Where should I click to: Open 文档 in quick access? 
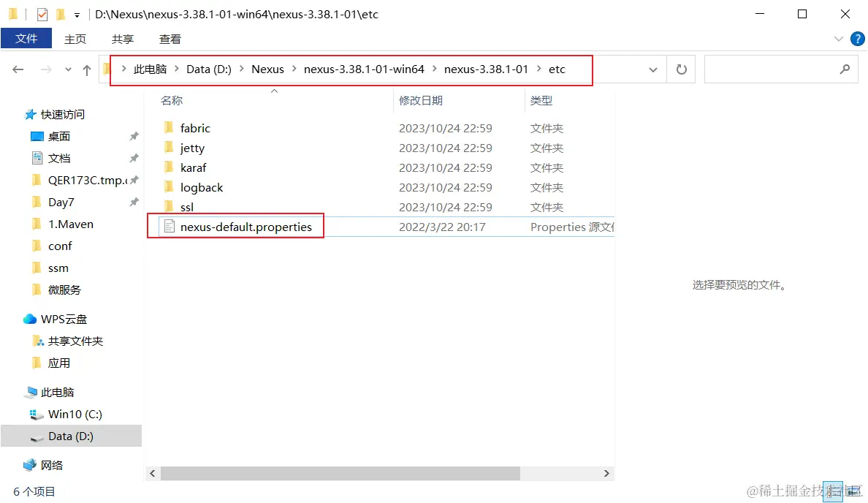pyautogui.click(x=59, y=159)
